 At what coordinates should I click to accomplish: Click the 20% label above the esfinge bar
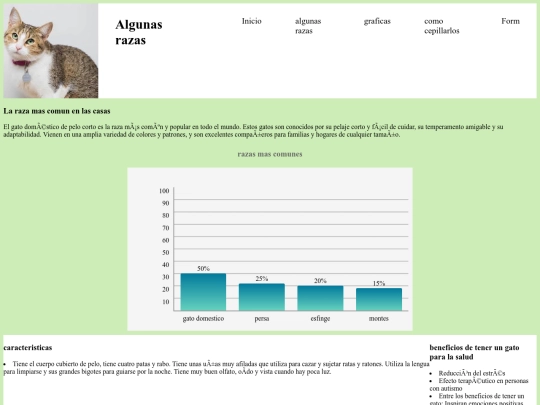[x=320, y=281]
